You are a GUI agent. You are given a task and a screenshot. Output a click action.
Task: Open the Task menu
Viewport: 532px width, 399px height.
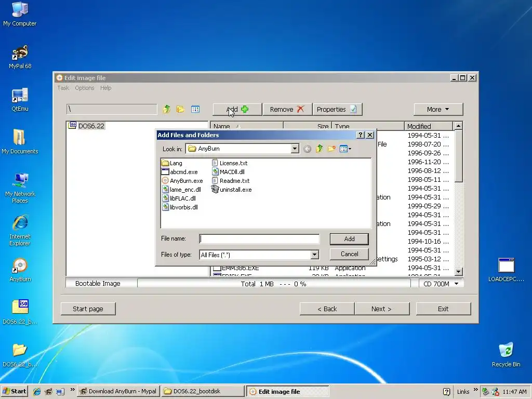click(x=63, y=88)
